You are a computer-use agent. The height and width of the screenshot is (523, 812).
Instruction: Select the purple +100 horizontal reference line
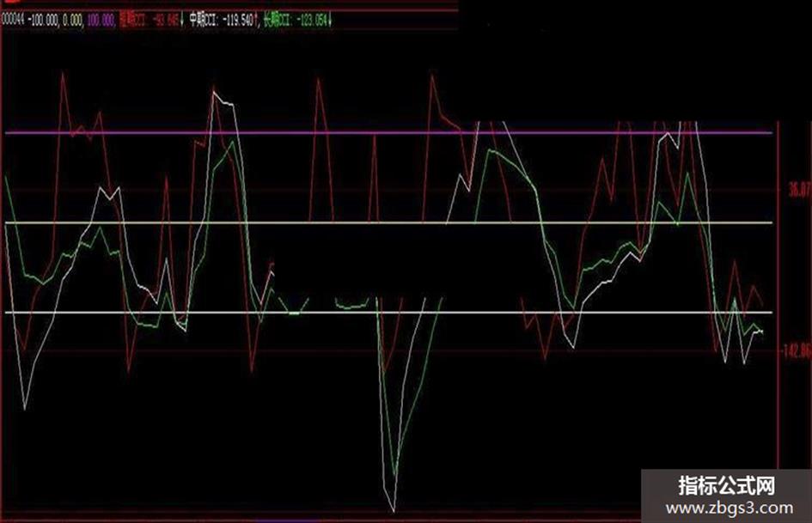388,132
